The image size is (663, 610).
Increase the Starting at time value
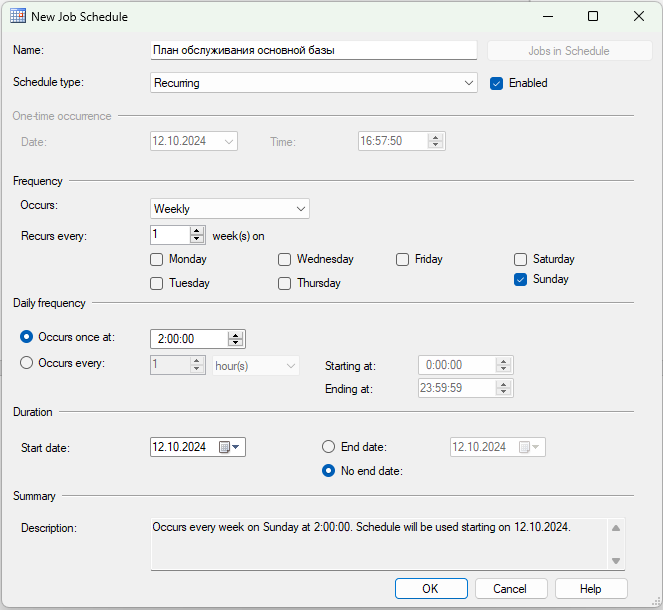coord(503,361)
